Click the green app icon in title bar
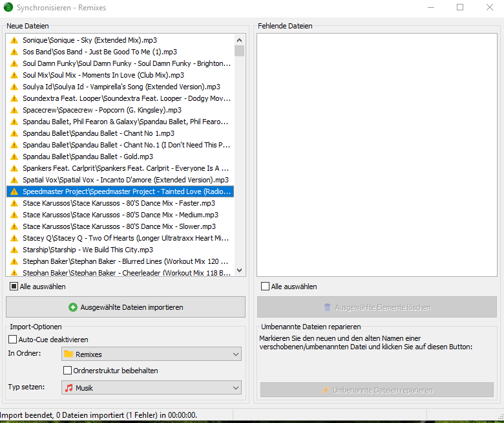Image resolution: width=504 pixels, height=423 pixels. [x=8, y=8]
